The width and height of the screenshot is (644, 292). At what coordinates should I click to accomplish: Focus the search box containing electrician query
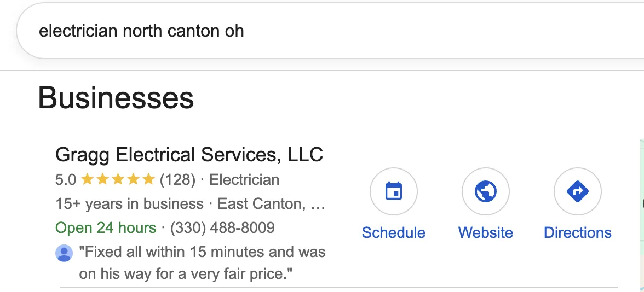coord(330,31)
